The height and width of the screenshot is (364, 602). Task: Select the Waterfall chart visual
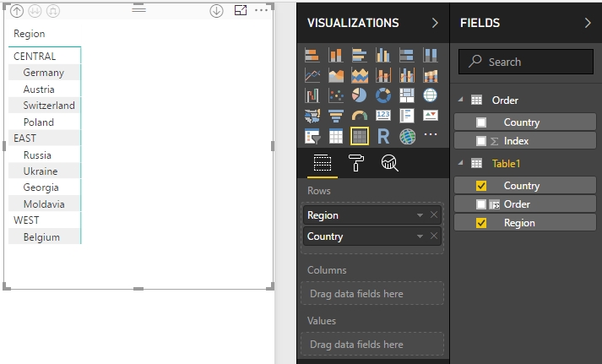312,95
